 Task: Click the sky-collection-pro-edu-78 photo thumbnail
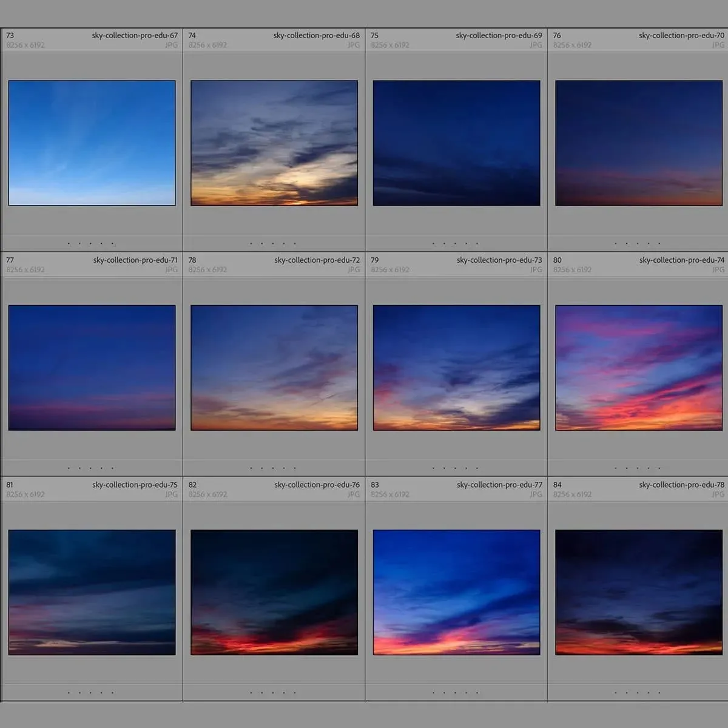pyautogui.click(x=639, y=592)
